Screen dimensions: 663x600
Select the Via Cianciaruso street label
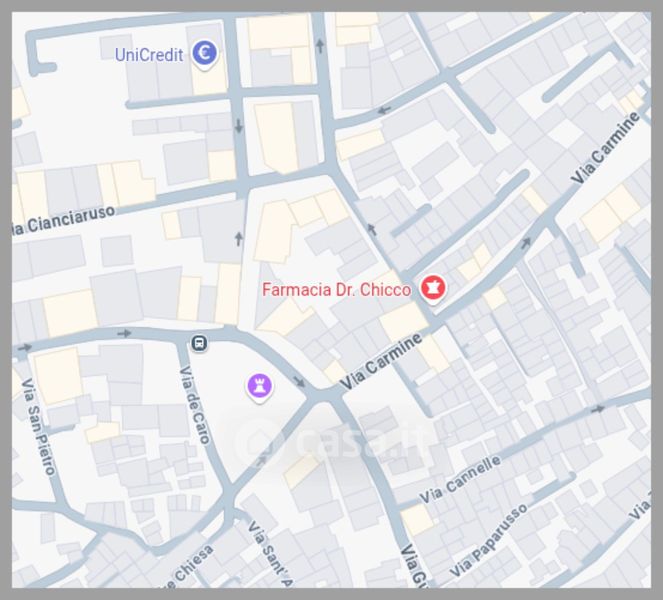tap(63, 220)
